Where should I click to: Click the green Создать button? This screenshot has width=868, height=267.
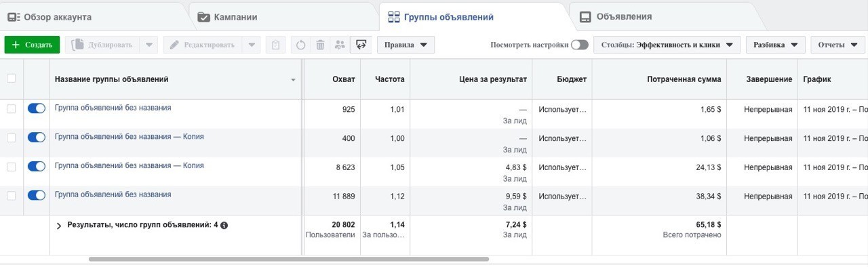[x=32, y=45]
